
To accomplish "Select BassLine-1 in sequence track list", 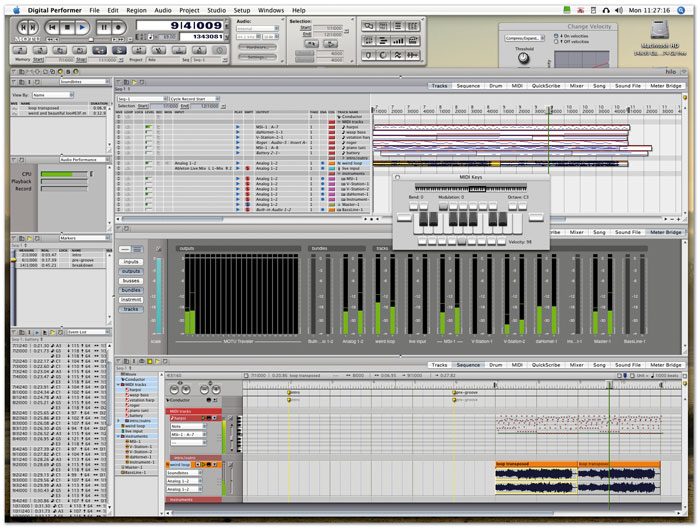I will (133, 472).
